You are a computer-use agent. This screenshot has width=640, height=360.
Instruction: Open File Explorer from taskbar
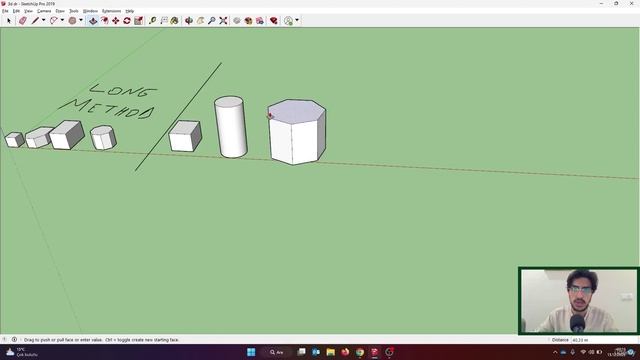pos(331,352)
